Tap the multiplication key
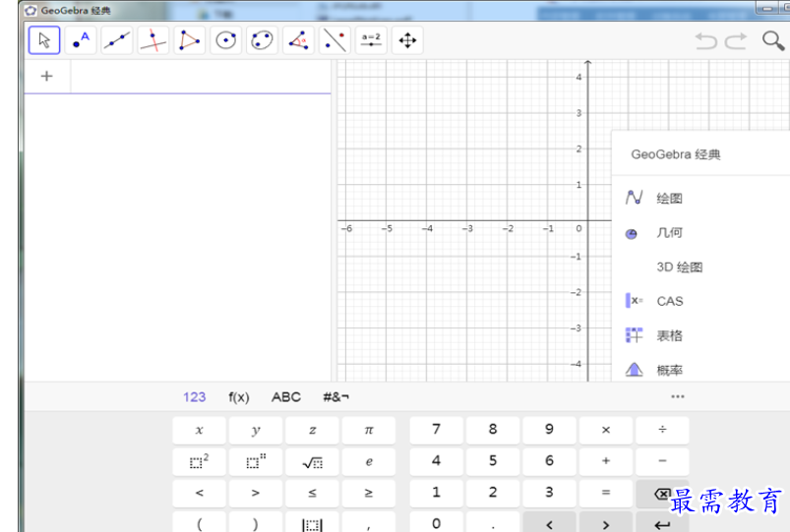Viewport: 790px width, 532px height. tap(606, 431)
